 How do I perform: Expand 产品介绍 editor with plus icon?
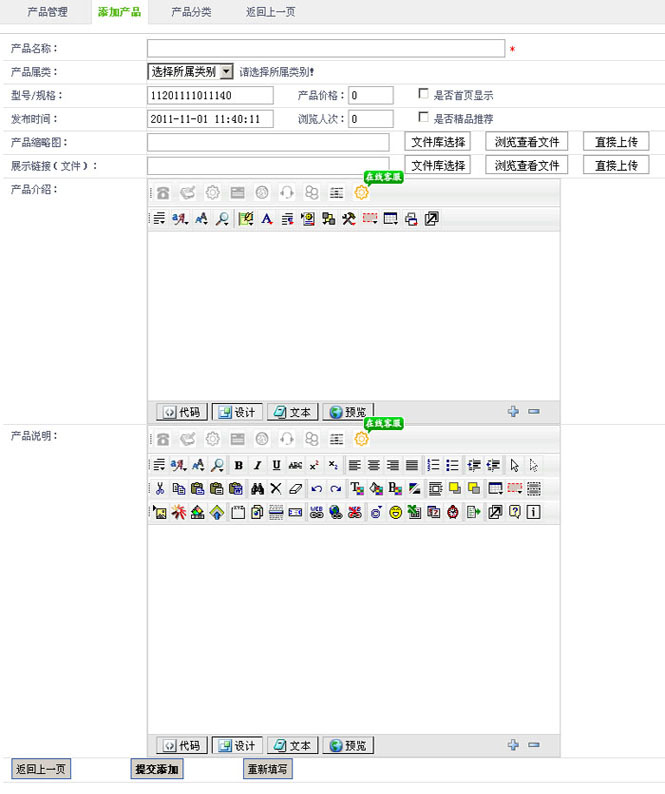[x=513, y=411]
